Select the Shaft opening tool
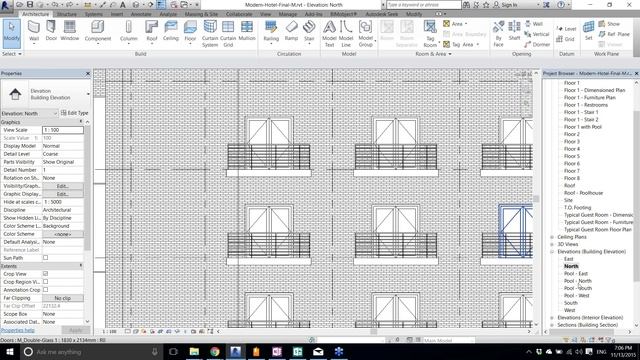Viewport: 640px width, 360px height. click(x=514, y=31)
